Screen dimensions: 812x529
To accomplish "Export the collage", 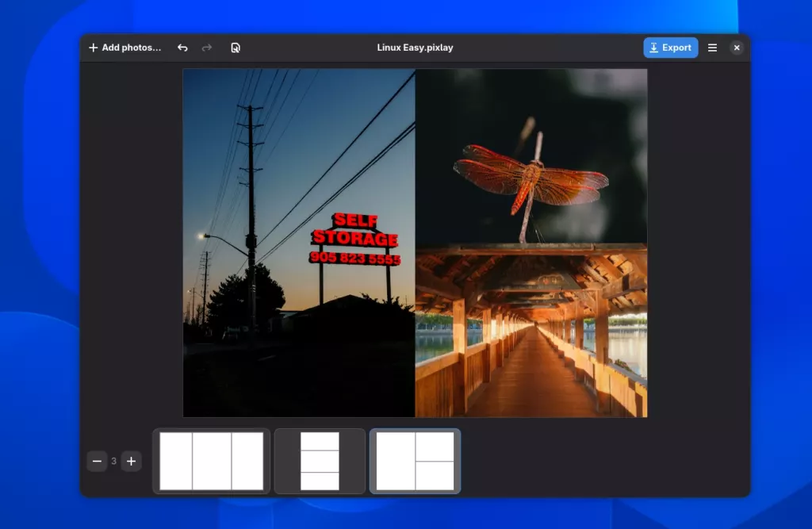I will coord(671,48).
